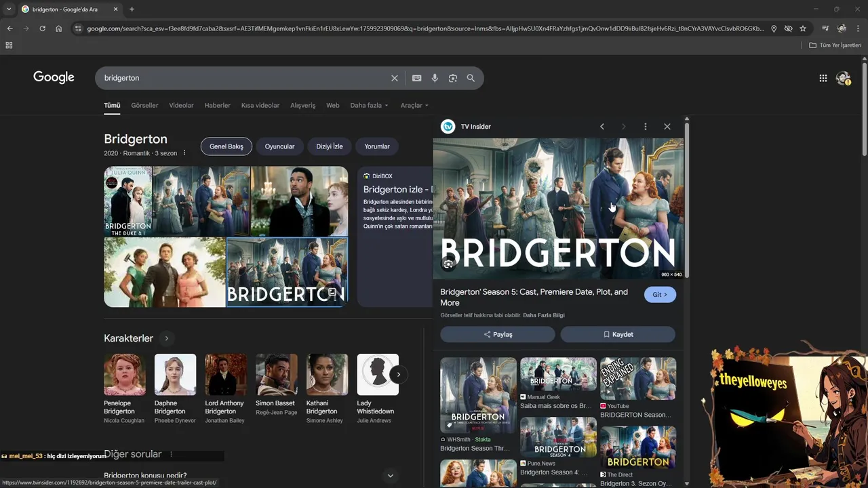Viewport: 868px width, 488px height.
Task: Open the tab search dropdown arrow
Action: 9,9
